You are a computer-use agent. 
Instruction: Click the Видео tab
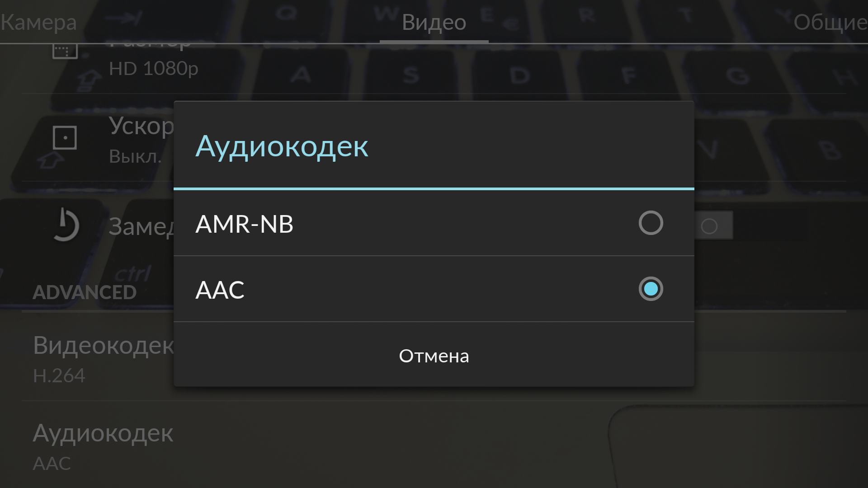pyautogui.click(x=434, y=22)
